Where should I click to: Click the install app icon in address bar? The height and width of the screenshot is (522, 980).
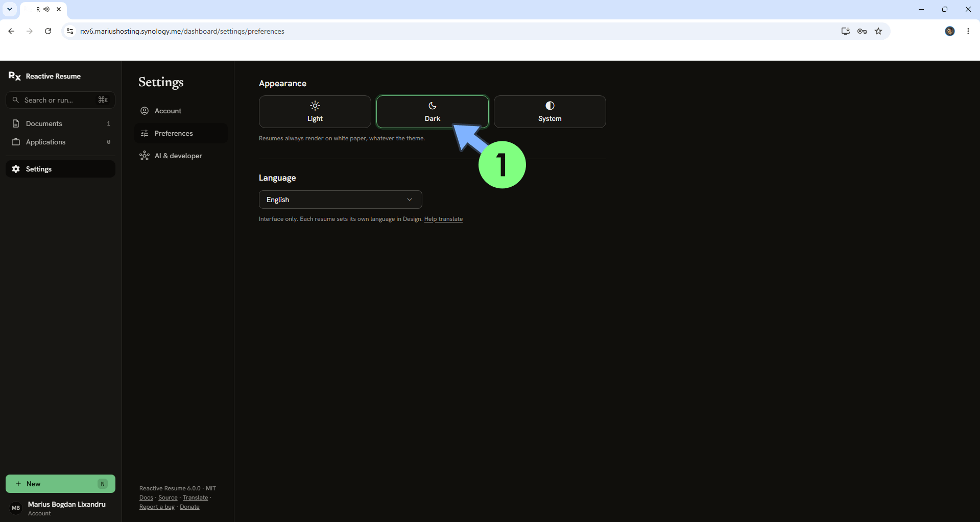[x=846, y=31]
